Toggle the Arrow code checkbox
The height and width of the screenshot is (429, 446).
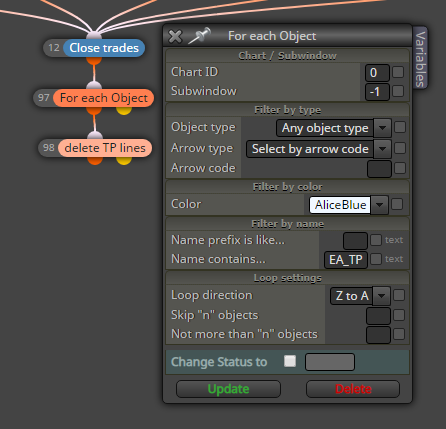click(x=400, y=168)
